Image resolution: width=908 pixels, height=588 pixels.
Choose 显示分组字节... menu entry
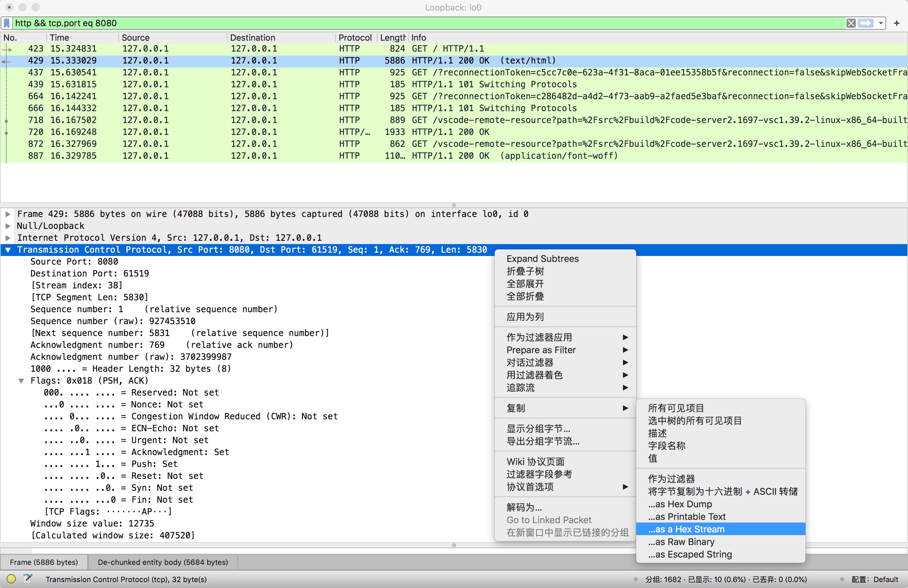tap(565, 429)
